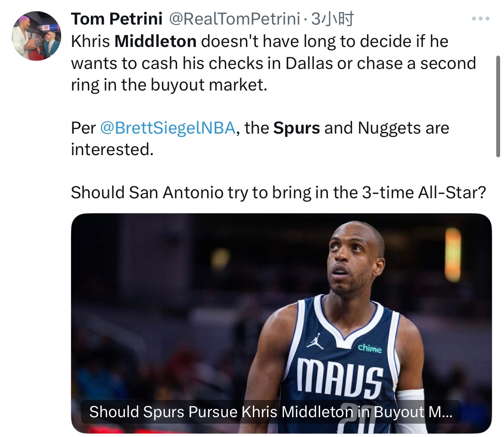The width and height of the screenshot is (504, 437).
Task: Click the bold Spurs keyword
Action: 296,128
